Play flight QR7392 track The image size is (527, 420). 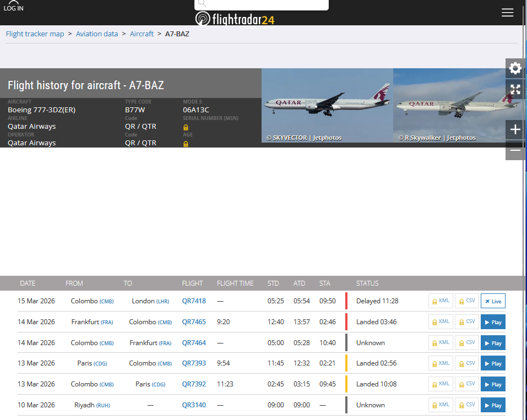pyautogui.click(x=493, y=384)
